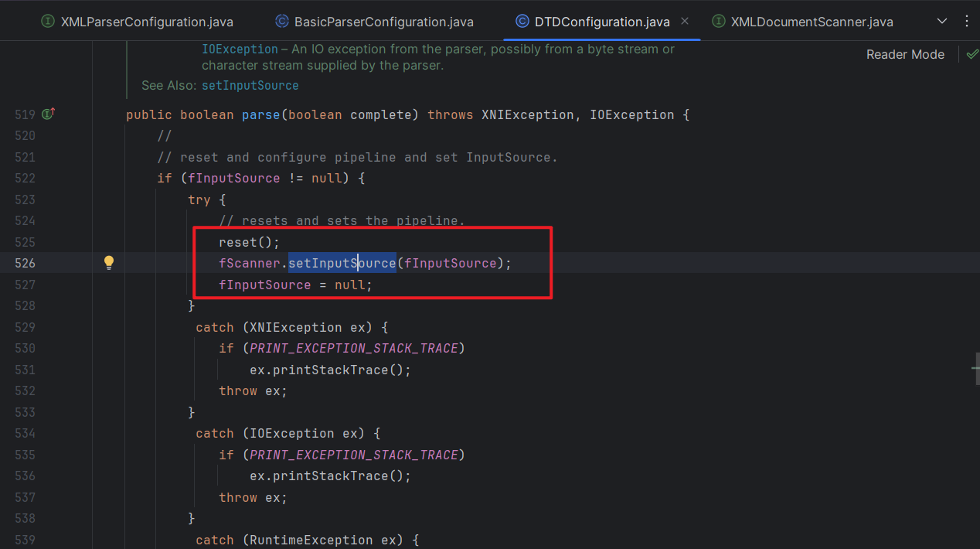The height and width of the screenshot is (549, 980).
Task: Follow the setInputSource See Also link
Action: (x=250, y=85)
